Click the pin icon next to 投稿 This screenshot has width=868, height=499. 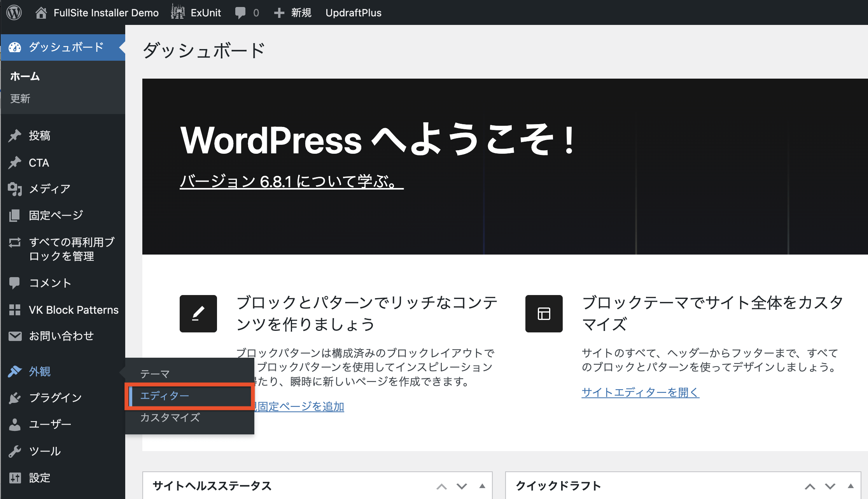(x=15, y=136)
